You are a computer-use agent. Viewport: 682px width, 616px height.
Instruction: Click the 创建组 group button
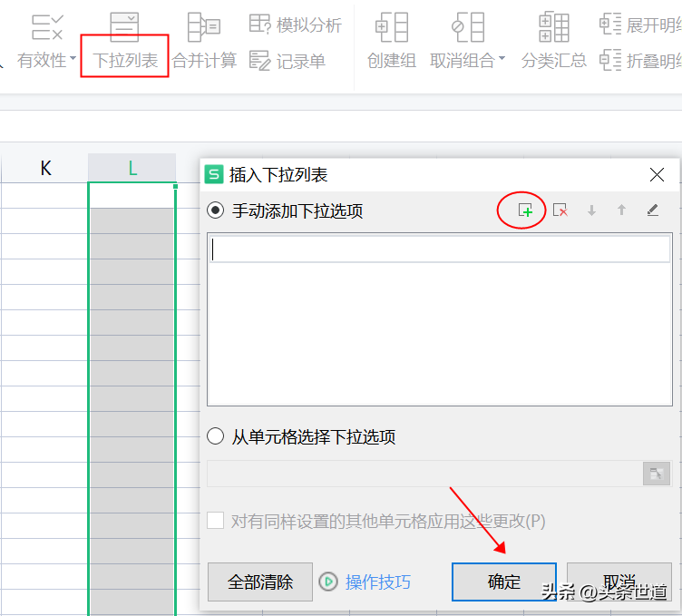click(x=392, y=42)
